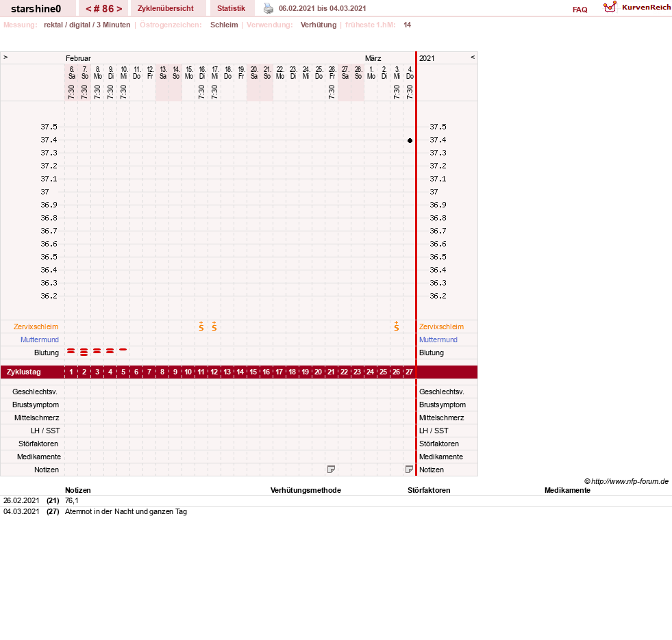Click the KurvenReich text link
Viewport: 672px width, 640px height.
(646, 8)
